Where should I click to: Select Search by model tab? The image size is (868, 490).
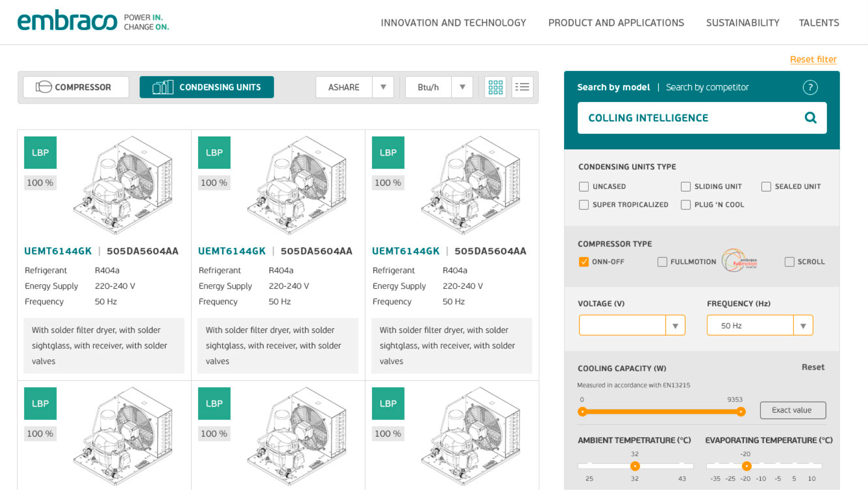[x=613, y=87]
